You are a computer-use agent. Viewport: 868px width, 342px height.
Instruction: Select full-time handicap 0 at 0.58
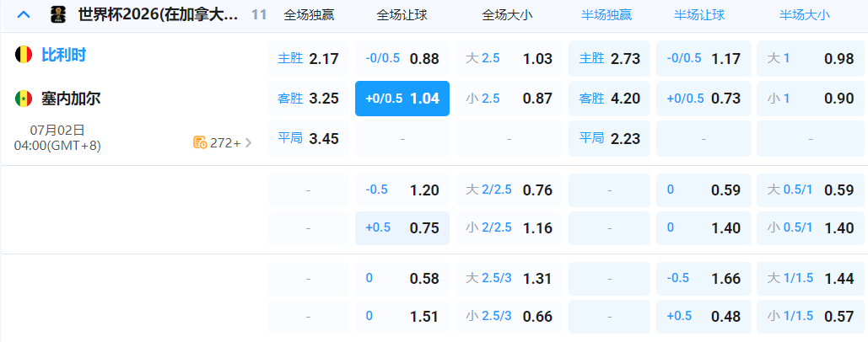(402, 279)
